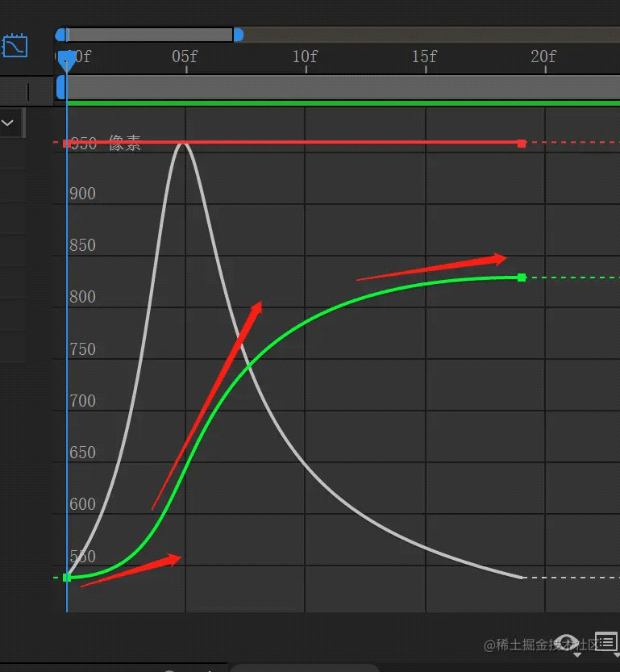Jump to the 20f mark on ruler
Image resolution: width=620 pixels, height=672 pixels.
[545, 57]
